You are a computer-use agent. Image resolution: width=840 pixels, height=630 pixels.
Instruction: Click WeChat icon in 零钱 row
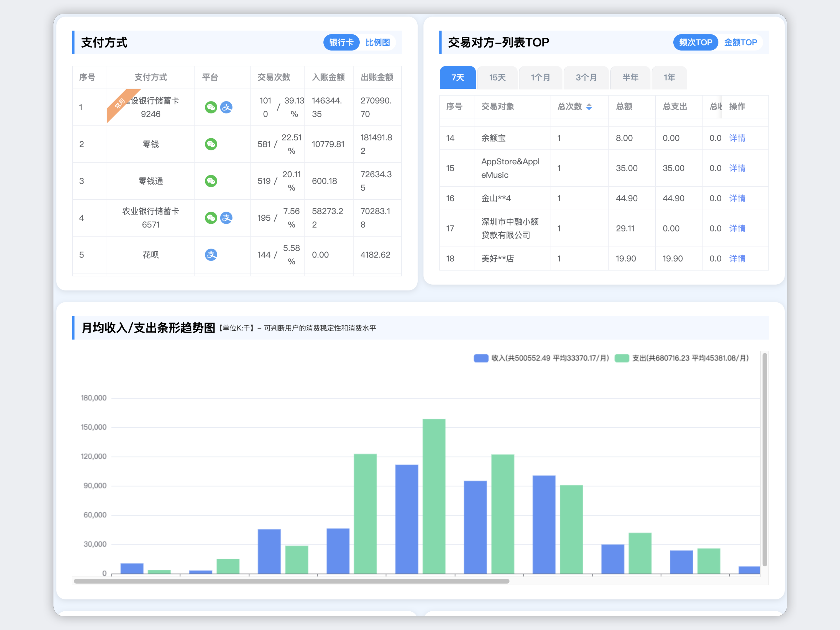point(211,144)
